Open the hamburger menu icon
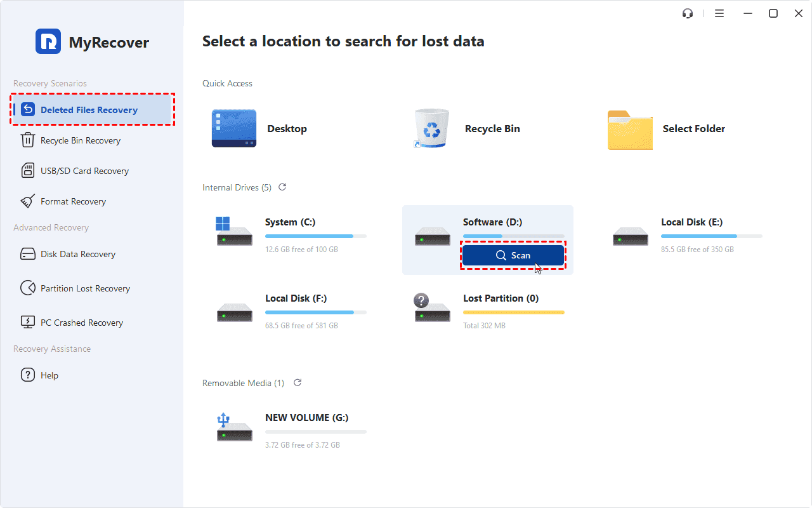812x508 pixels. point(719,13)
